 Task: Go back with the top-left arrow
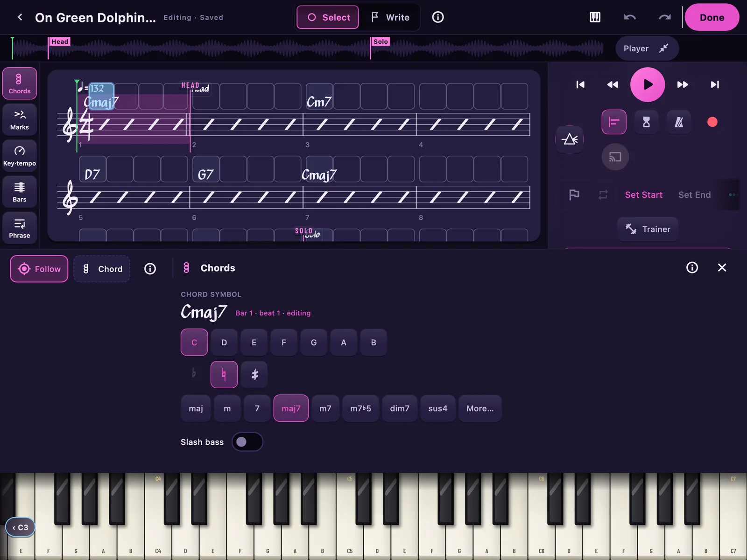point(20,17)
